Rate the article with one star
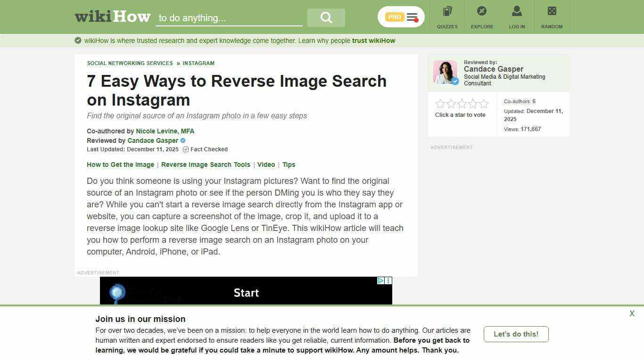This screenshot has height=362, width=644. click(439, 103)
